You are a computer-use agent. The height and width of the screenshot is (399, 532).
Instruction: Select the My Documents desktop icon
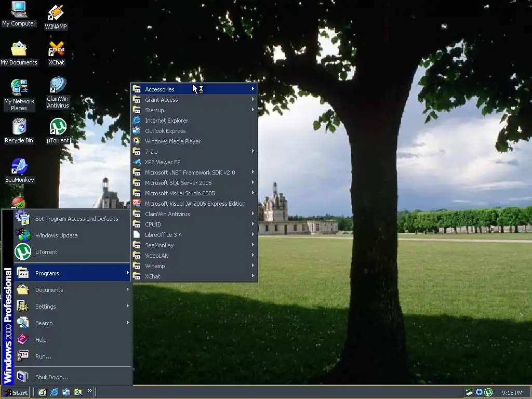coord(19,54)
